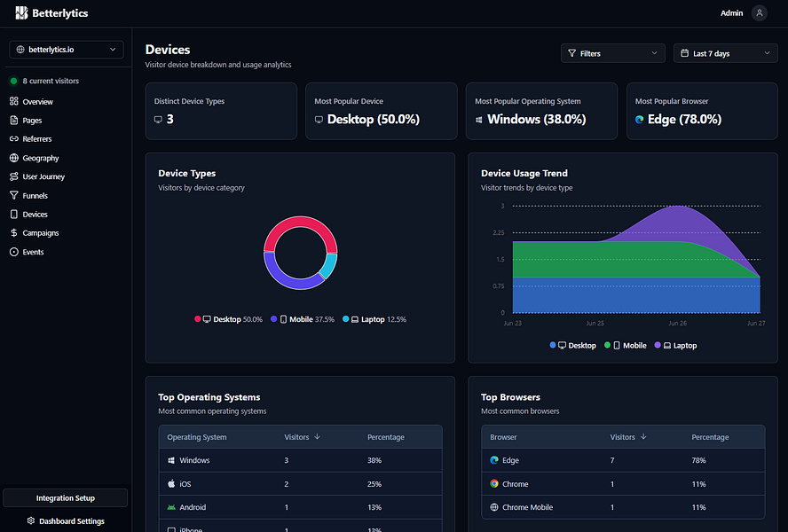Click the funnel icon in Filters control
788x532 pixels.
[571, 53]
